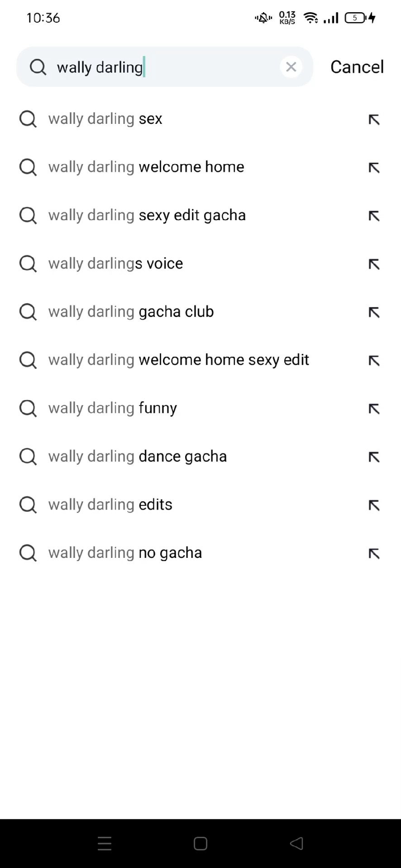The width and height of the screenshot is (401, 868).
Task: Insert "dance gacha" suggestion via arrow icon
Action: coord(374,457)
